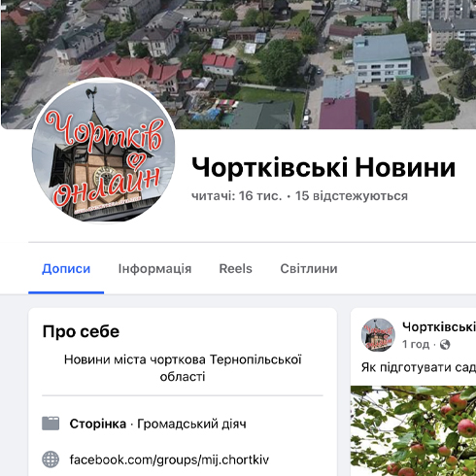Select the Дописи tab

pos(66,269)
